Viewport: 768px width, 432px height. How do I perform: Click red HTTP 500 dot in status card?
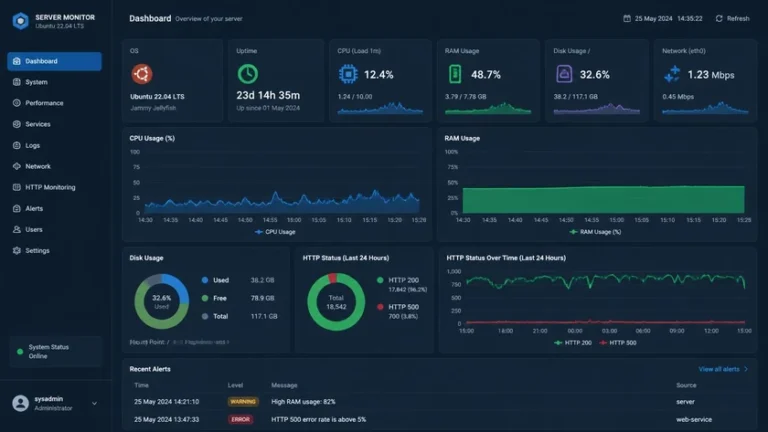[380, 307]
